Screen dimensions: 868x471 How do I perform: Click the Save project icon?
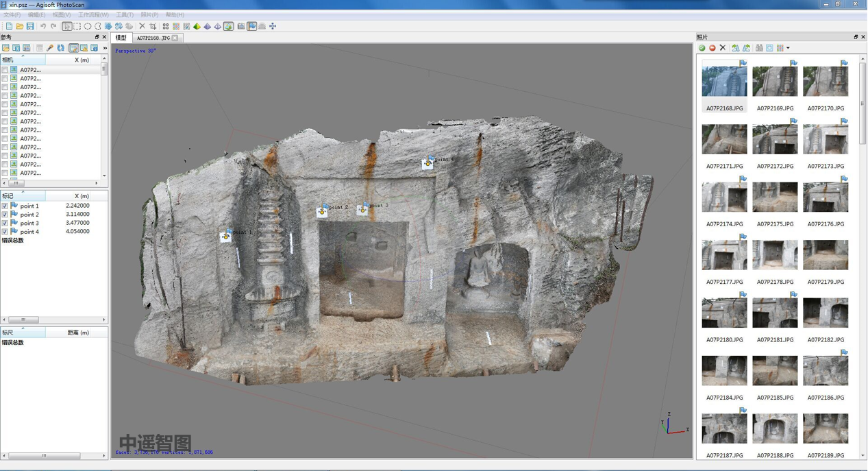pos(30,27)
